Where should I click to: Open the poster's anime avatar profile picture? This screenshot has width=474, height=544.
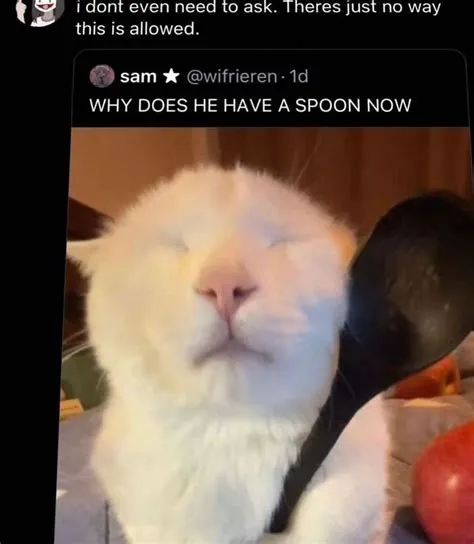[40, 11]
